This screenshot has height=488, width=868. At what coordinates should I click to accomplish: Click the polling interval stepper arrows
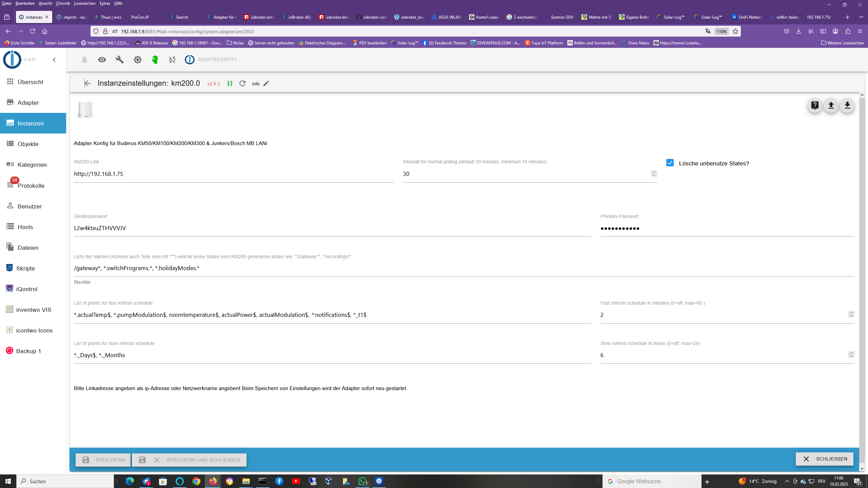654,174
